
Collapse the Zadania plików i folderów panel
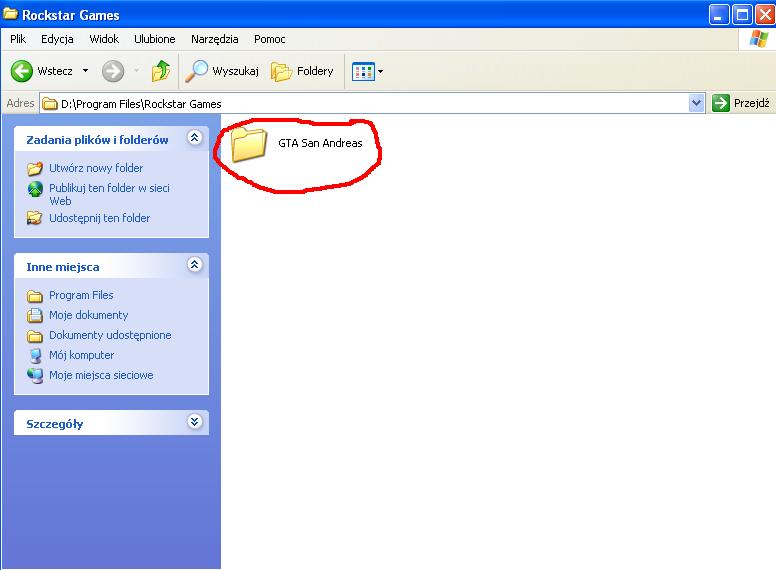point(194,138)
